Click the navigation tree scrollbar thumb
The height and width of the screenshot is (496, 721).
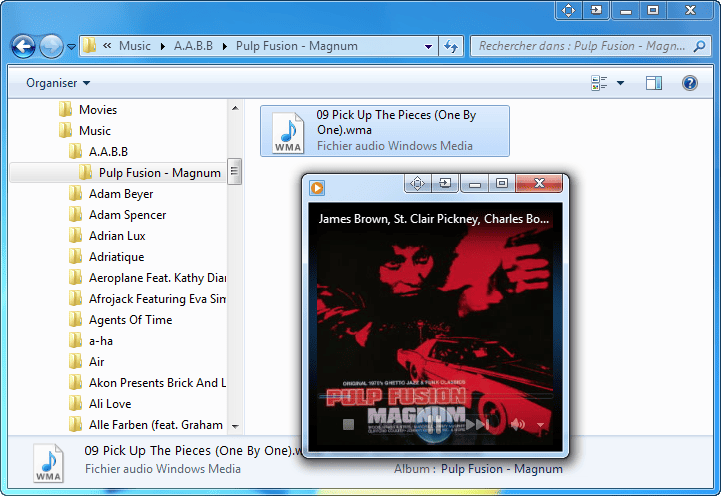(235, 171)
